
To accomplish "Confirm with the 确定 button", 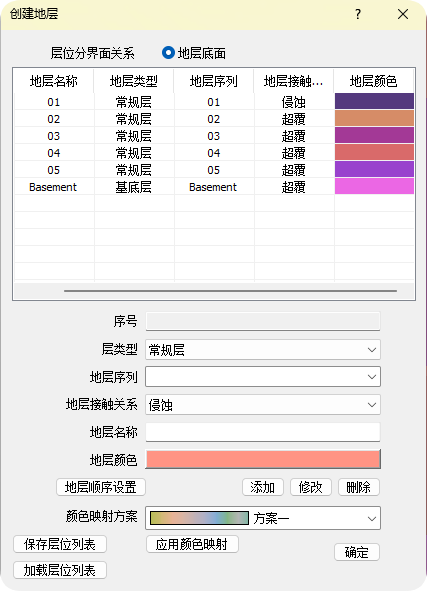I will click(x=357, y=552).
